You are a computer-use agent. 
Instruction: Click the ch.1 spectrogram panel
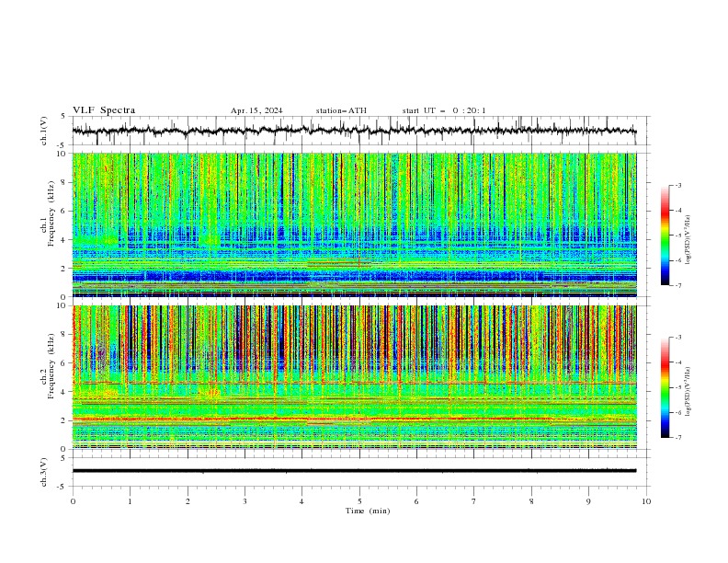(x=354, y=224)
